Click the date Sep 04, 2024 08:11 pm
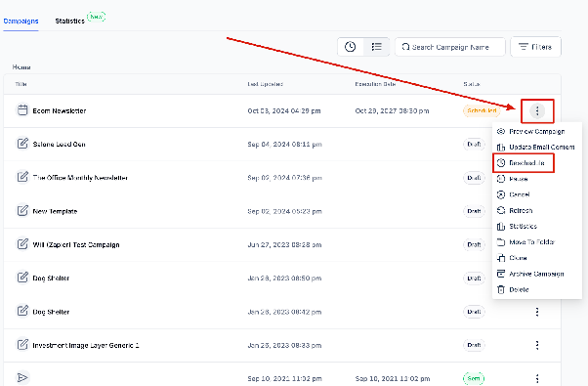 click(284, 145)
